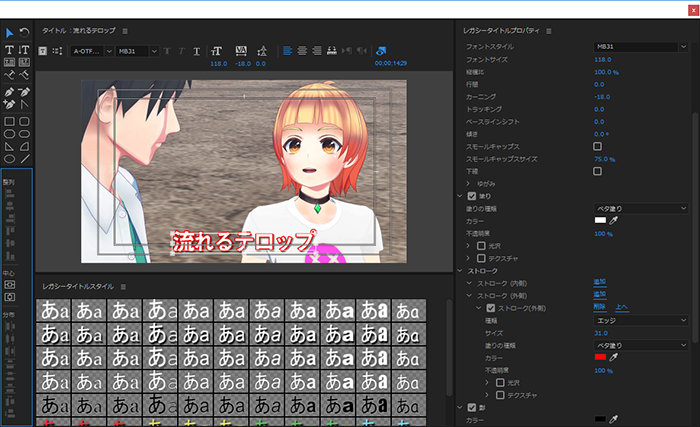Select the Wedge triangle tool
The height and width of the screenshot is (427, 700).
[x=9, y=147]
